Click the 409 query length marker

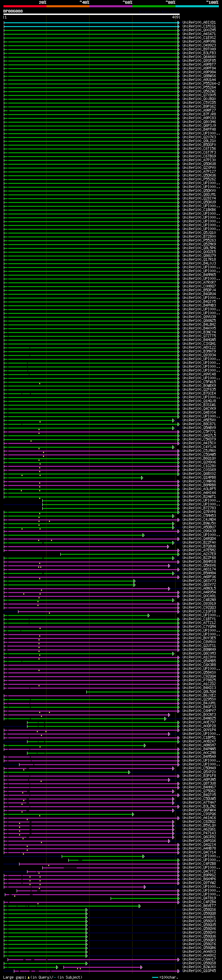click(175, 17)
